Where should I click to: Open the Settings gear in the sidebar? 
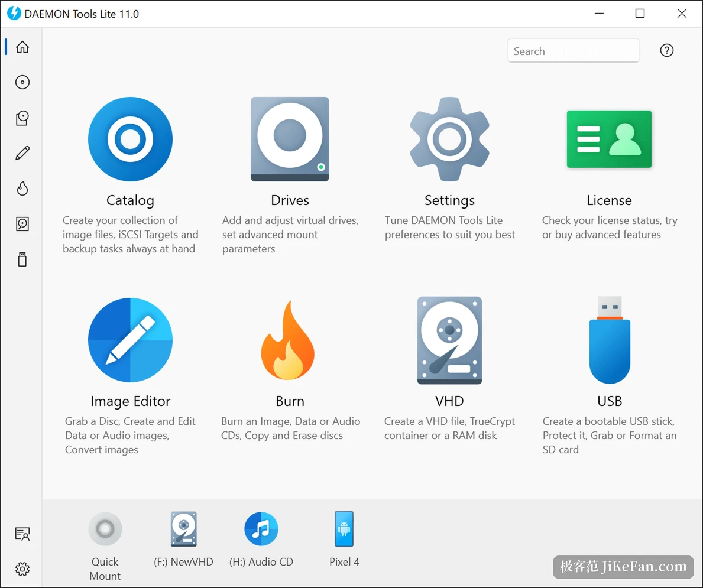22,569
